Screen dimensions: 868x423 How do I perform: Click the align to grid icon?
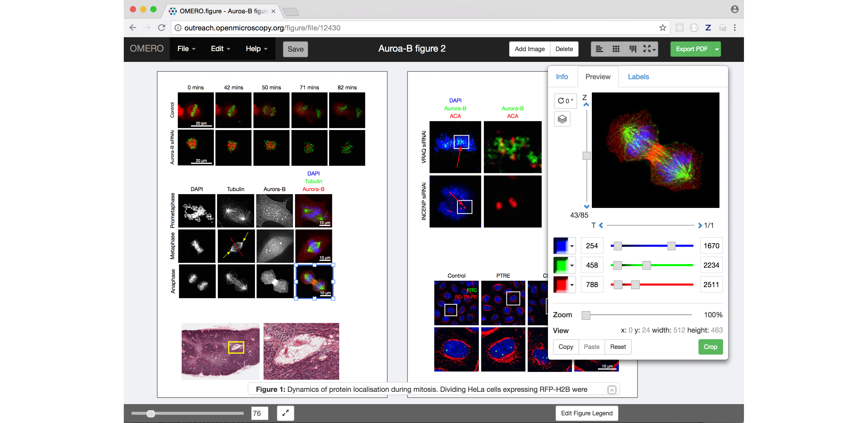(616, 49)
